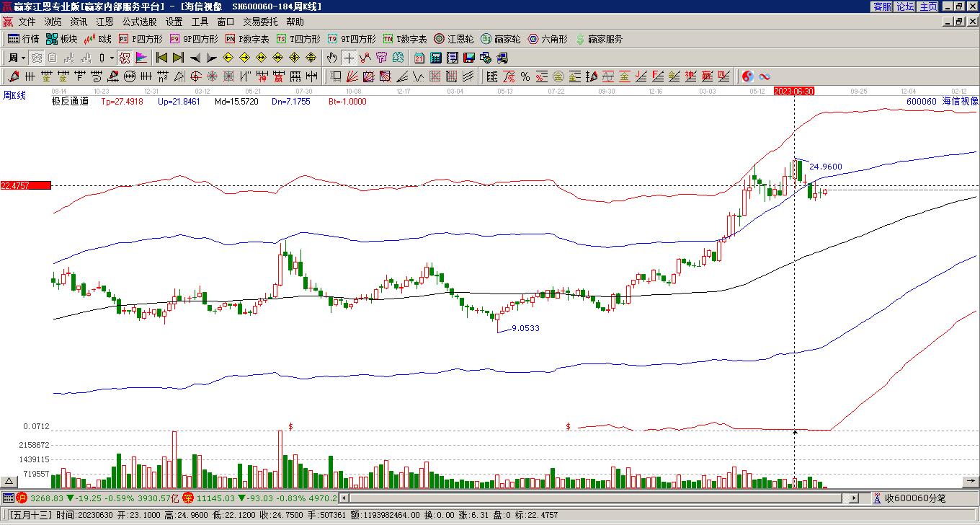This screenshot has height=525, width=980.
Task: Jump to last bar button
Action: coord(178,58)
